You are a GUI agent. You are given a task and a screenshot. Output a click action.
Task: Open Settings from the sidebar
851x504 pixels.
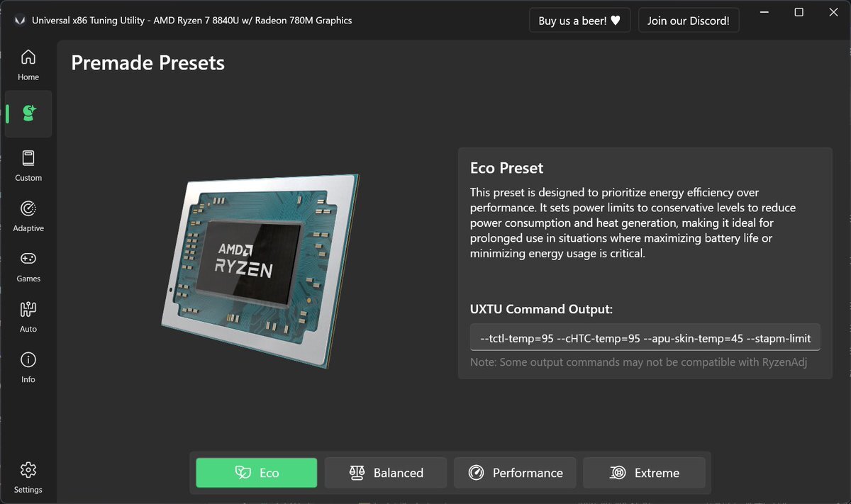(28, 477)
